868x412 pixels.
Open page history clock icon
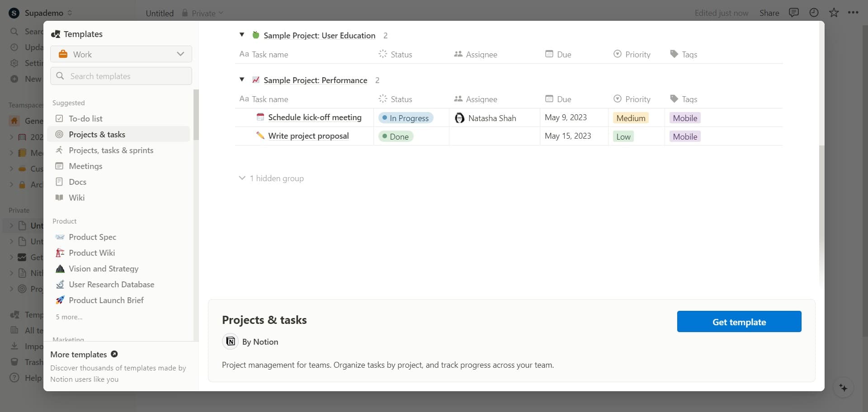(x=814, y=13)
